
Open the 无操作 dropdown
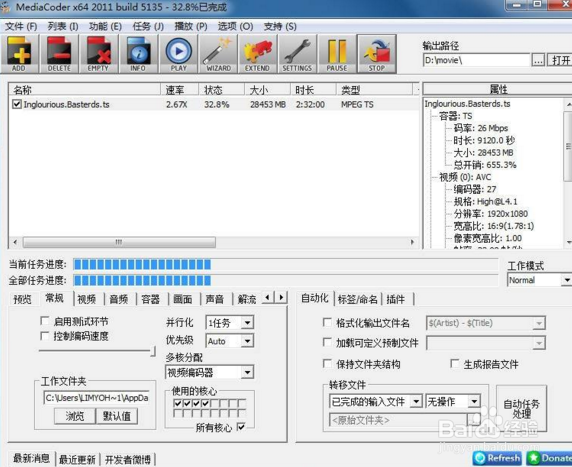[x=474, y=402]
